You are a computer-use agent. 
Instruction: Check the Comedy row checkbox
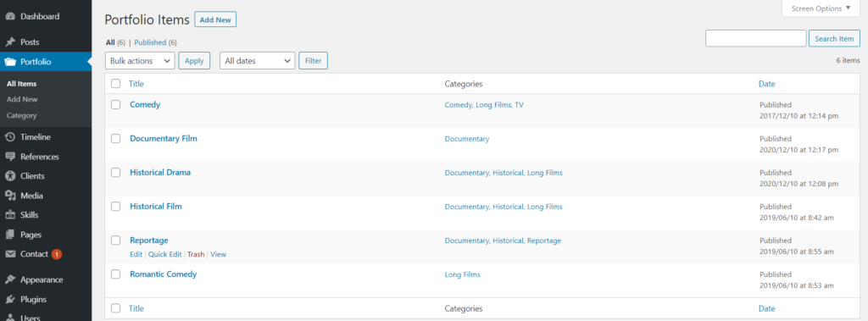115,105
